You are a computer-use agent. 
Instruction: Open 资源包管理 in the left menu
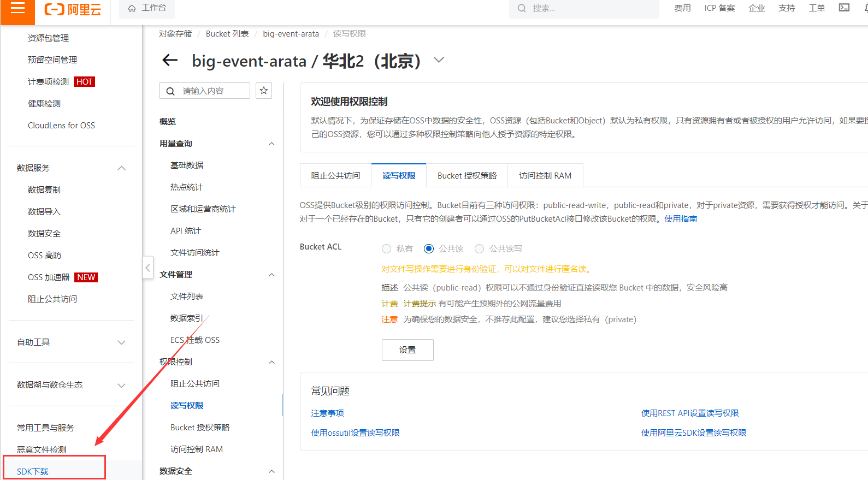tap(48, 38)
